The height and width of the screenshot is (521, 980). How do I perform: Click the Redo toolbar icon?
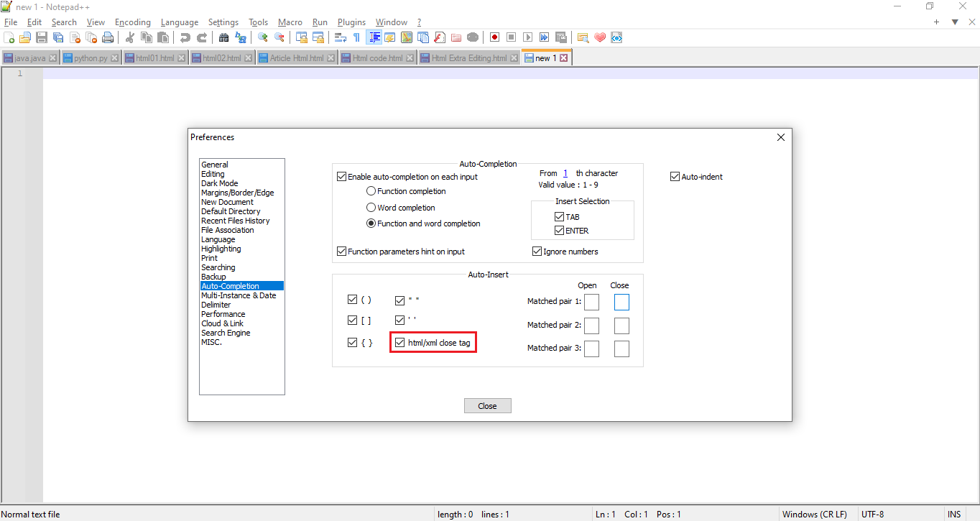point(202,37)
